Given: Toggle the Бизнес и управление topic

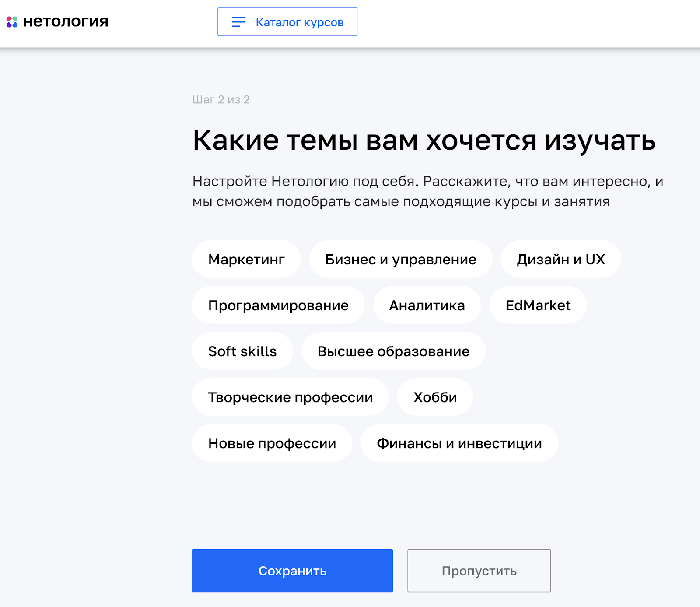Looking at the screenshot, I should coord(401,259).
